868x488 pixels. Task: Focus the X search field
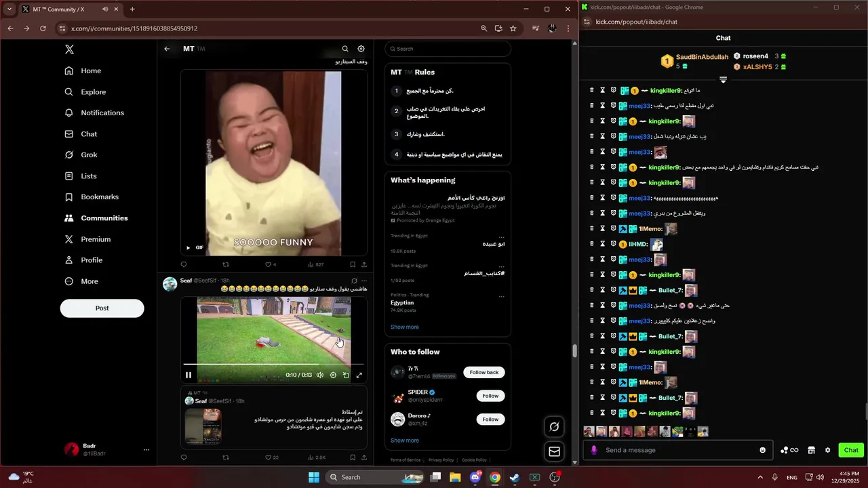(x=448, y=49)
